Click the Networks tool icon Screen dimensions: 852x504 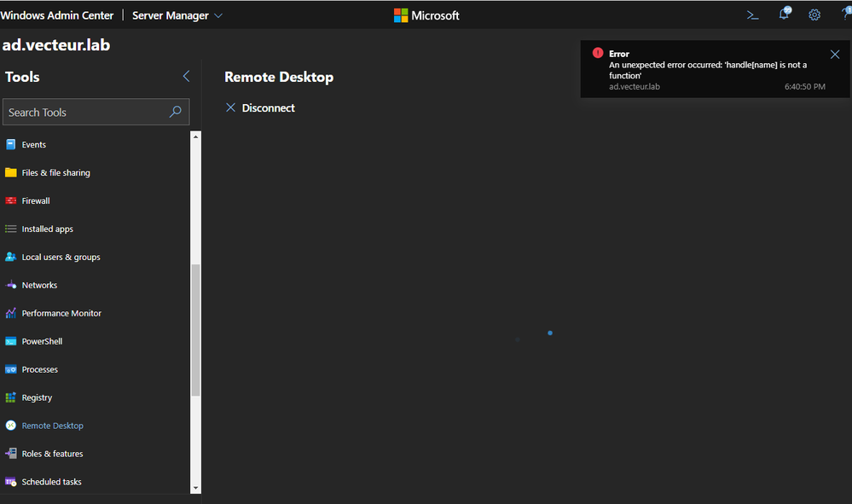click(11, 285)
